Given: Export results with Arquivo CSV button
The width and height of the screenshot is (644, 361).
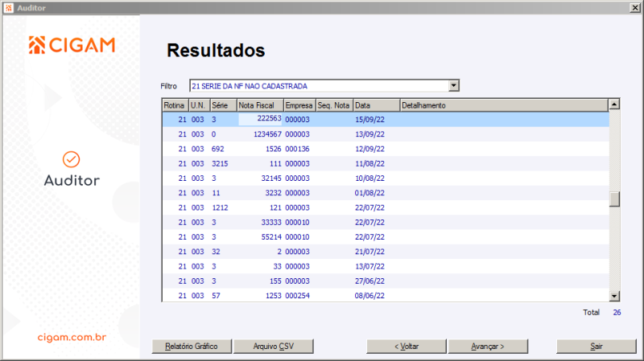Looking at the screenshot, I should pos(274,347).
